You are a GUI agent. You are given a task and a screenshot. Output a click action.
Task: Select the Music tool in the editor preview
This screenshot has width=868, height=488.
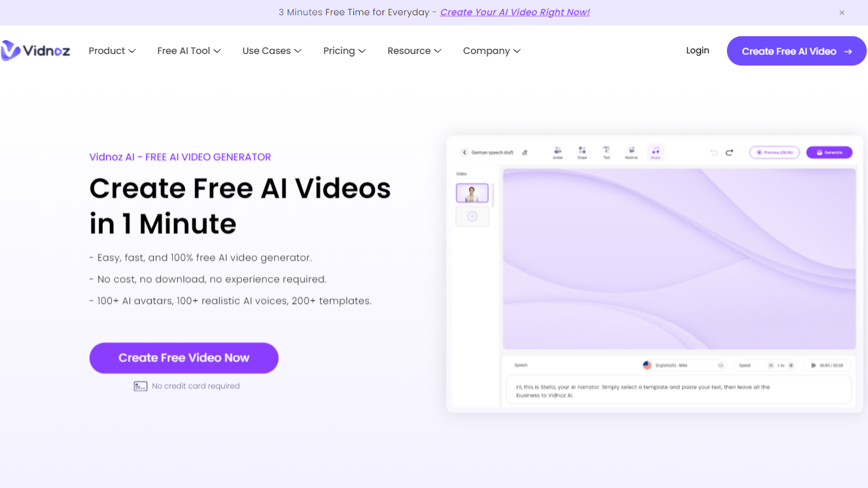[x=655, y=152]
